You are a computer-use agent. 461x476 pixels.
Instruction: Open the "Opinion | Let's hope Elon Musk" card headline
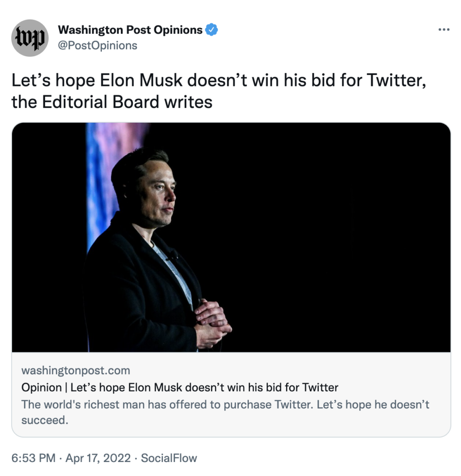(x=180, y=387)
